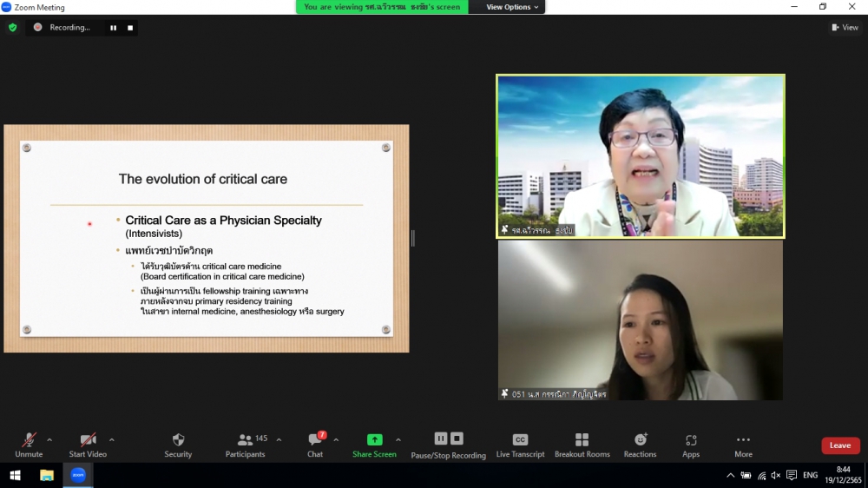
Task: Open Breakout Rooms
Action: coord(582,445)
